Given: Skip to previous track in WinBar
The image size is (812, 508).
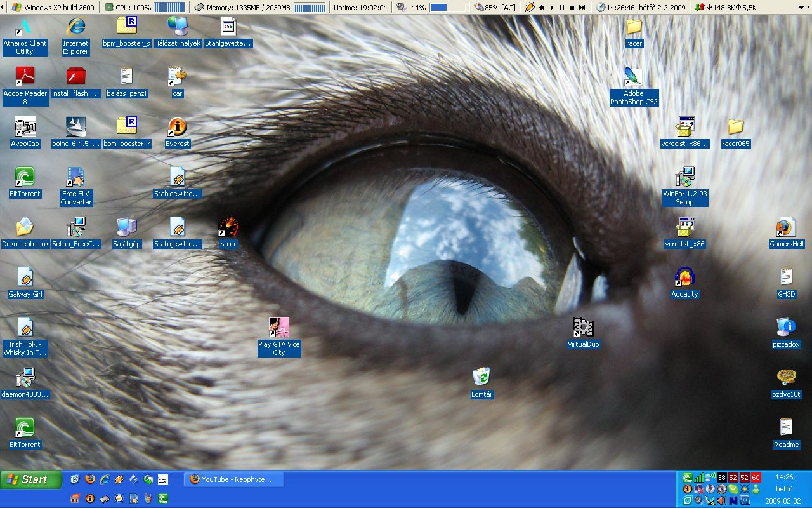Looking at the screenshot, I should pos(541,8).
